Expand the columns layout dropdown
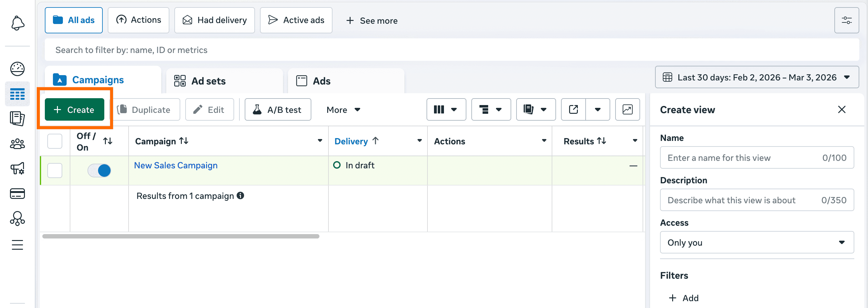 pos(446,110)
